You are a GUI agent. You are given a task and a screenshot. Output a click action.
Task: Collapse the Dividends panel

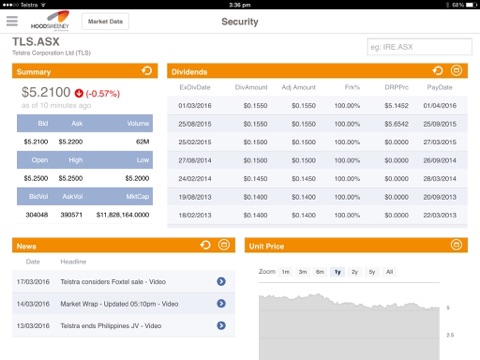tap(456, 70)
